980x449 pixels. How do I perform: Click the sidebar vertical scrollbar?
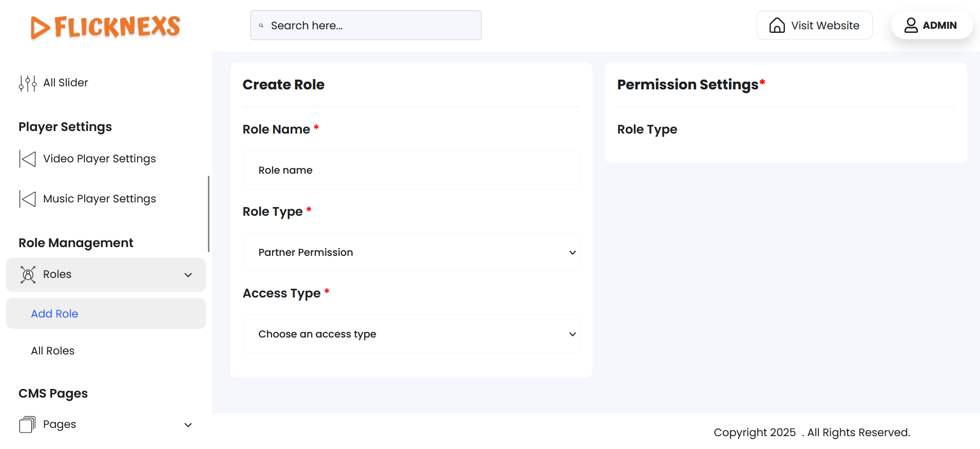click(x=208, y=214)
